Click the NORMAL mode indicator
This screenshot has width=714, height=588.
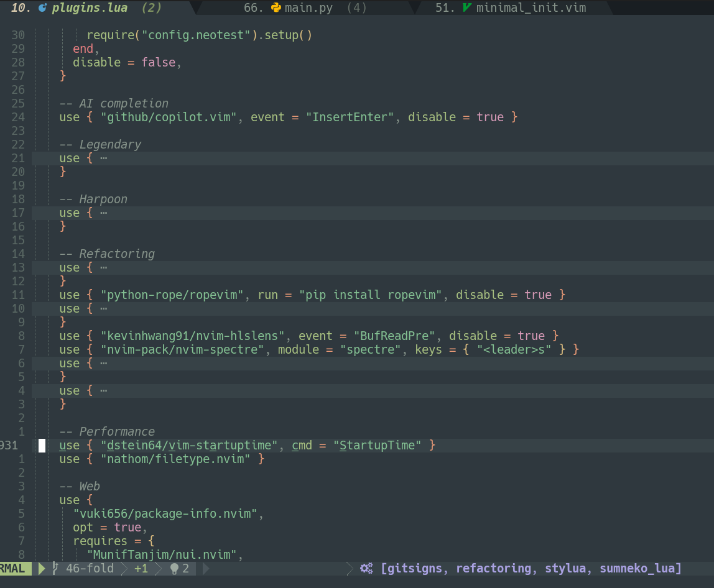point(15,568)
